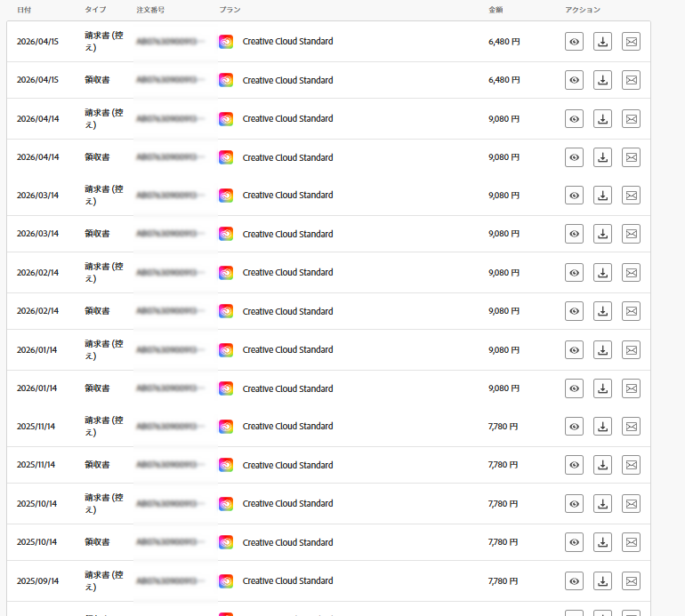Click the date 2026/02/14 in the 領収書 row

coord(37,311)
